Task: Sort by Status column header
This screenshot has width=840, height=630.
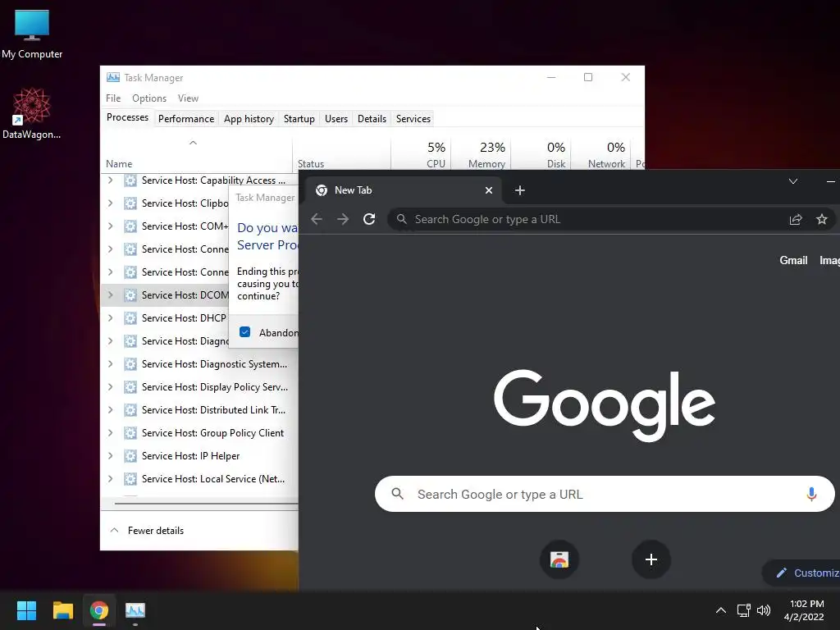Action: pos(342,154)
